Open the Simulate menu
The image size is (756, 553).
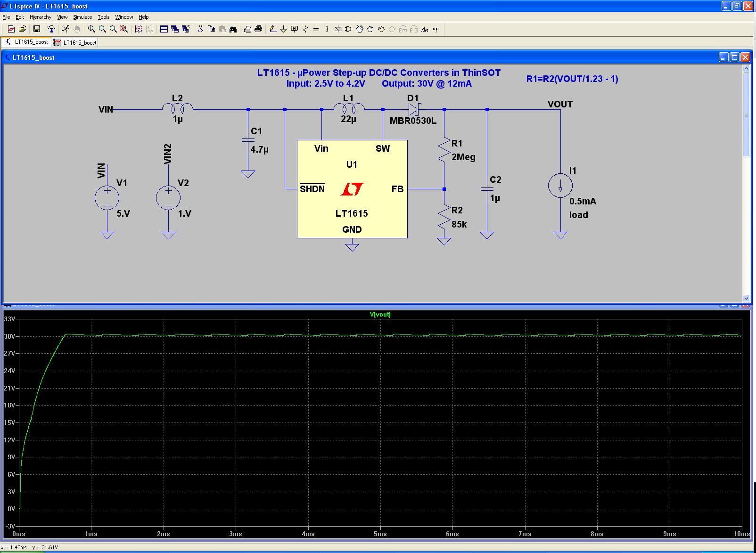[82, 17]
